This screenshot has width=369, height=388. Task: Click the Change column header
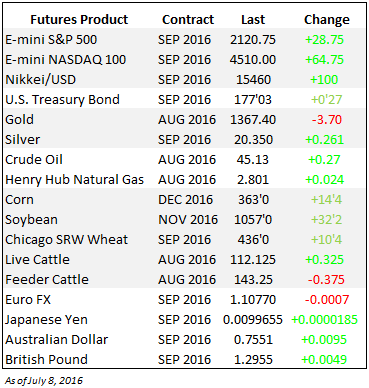327,20
